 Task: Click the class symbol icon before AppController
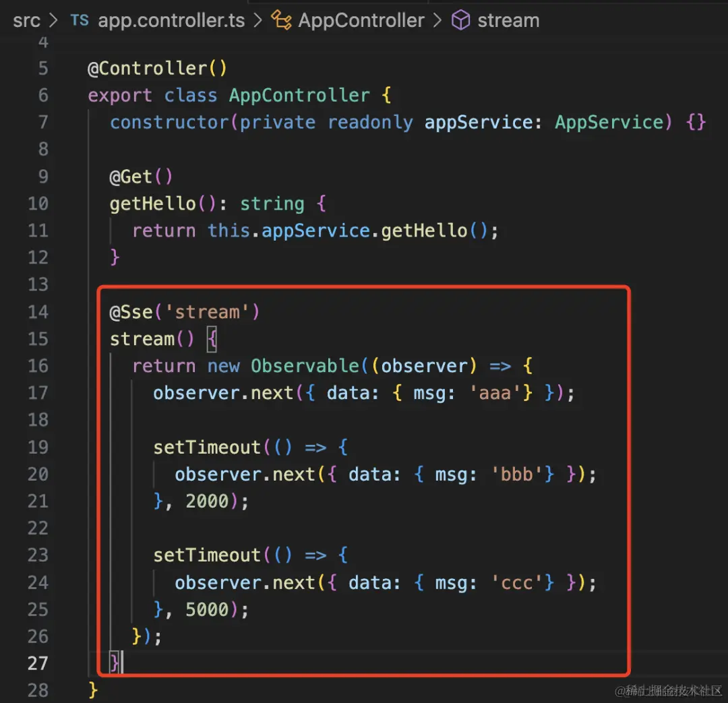click(281, 20)
